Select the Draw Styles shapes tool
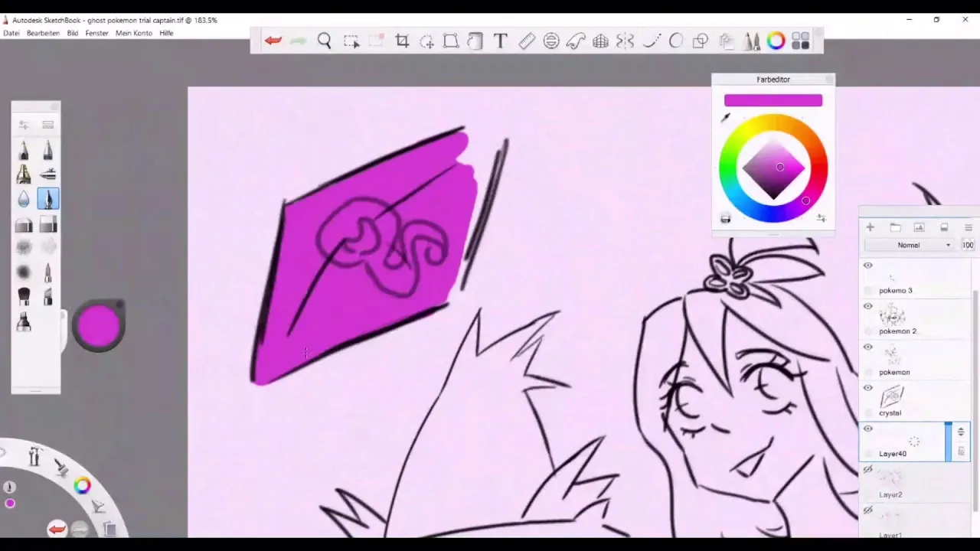 (701, 41)
